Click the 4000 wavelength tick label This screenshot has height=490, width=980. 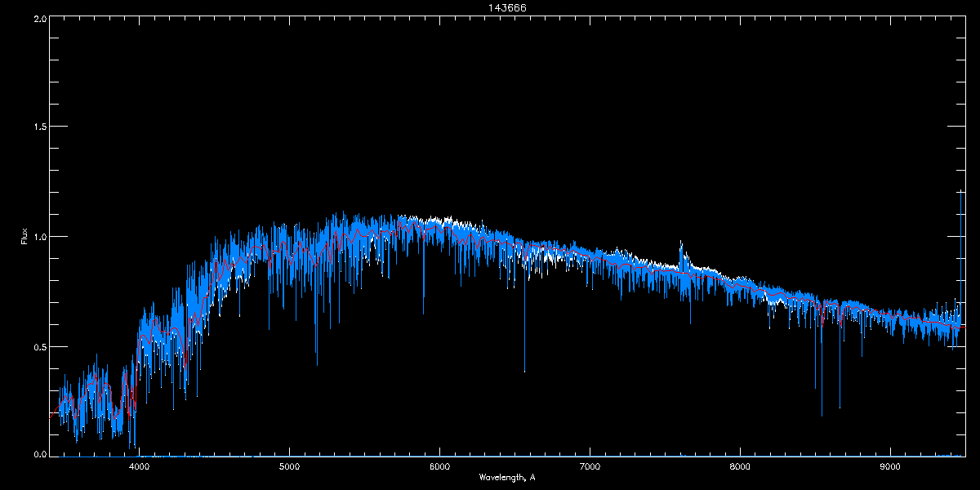click(139, 467)
